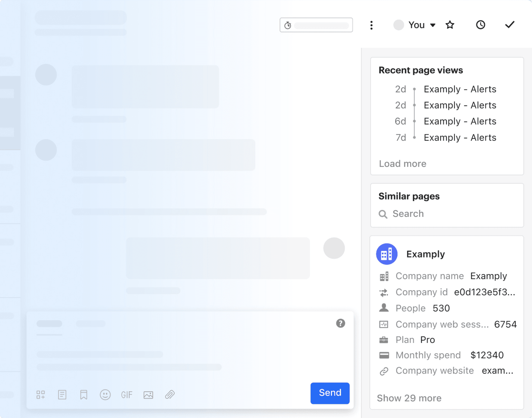Click the stopwatch timer icon
The image size is (532, 418).
click(288, 25)
